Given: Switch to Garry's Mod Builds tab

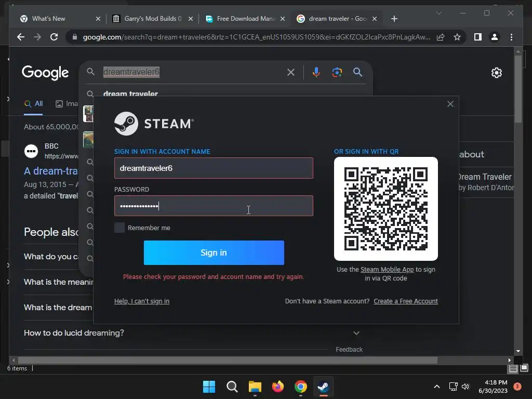Looking at the screenshot, I should (153, 19).
